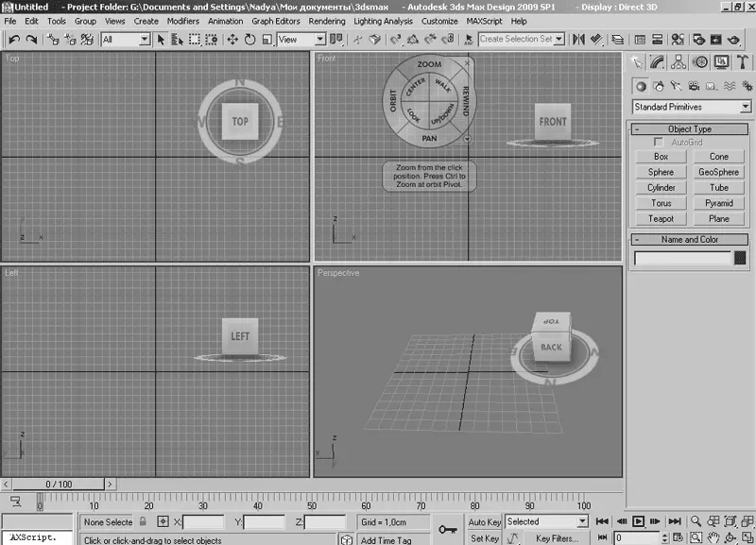Toggle Window/Crossing selection mode
The image size is (756, 545).
click(x=211, y=40)
